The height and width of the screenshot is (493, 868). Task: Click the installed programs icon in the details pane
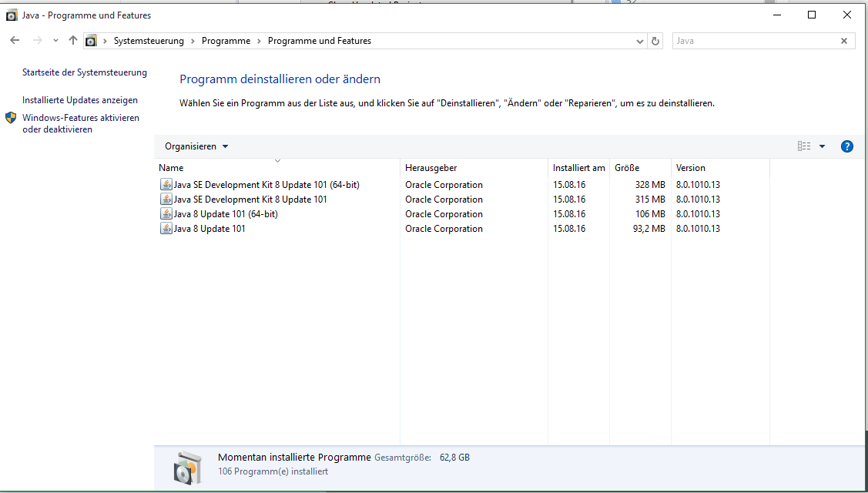pos(186,467)
